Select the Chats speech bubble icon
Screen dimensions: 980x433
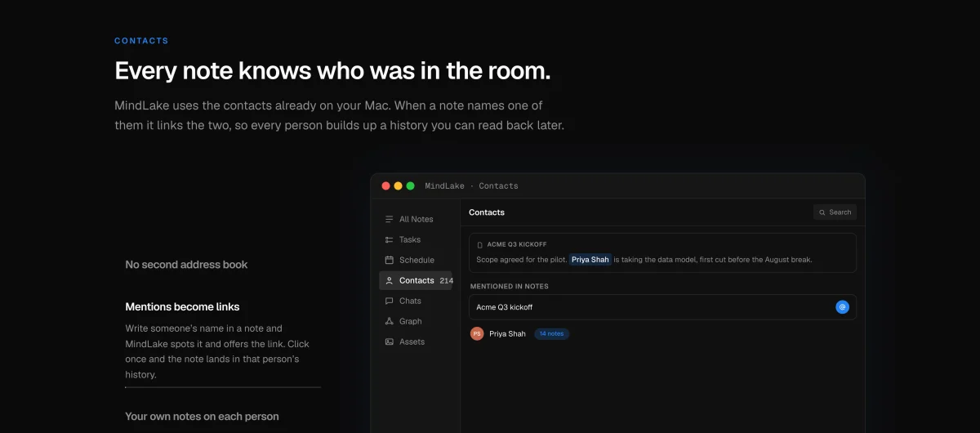pyautogui.click(x=389, y=301)
